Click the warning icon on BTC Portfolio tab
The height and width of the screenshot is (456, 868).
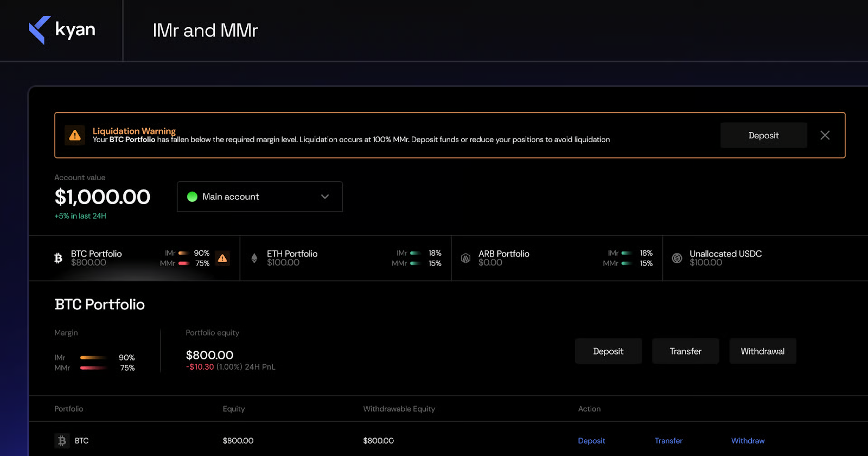pos(222,258)
